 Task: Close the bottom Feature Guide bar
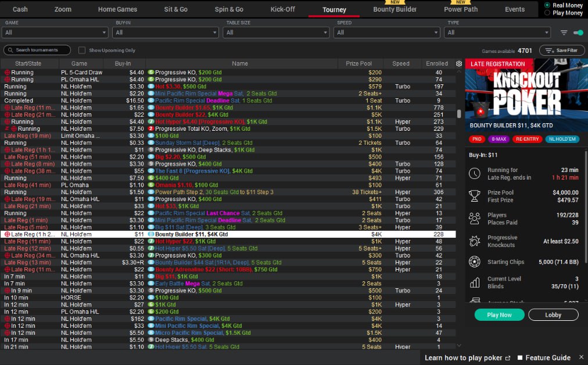point(581,357)
